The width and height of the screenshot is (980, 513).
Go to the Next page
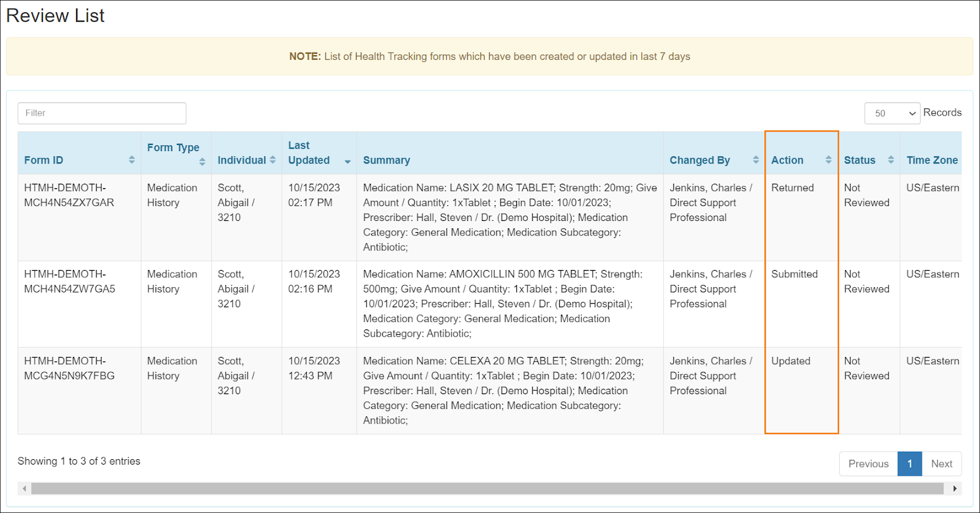point(941,464)
